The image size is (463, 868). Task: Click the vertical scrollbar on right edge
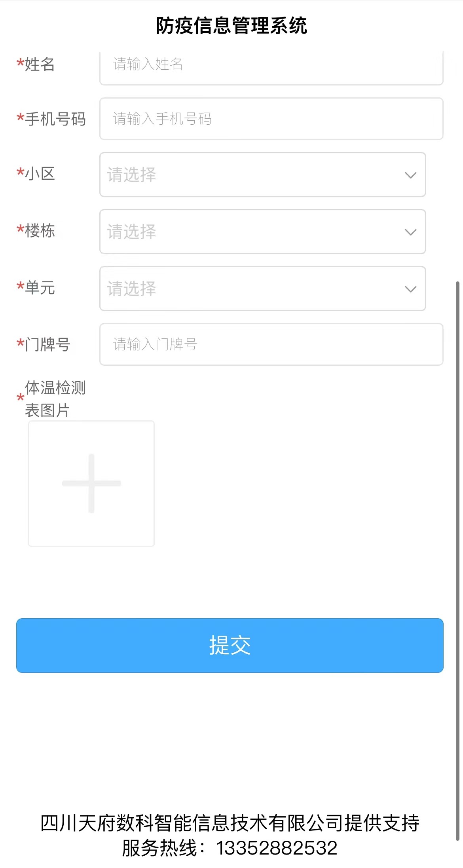(458, 561)
